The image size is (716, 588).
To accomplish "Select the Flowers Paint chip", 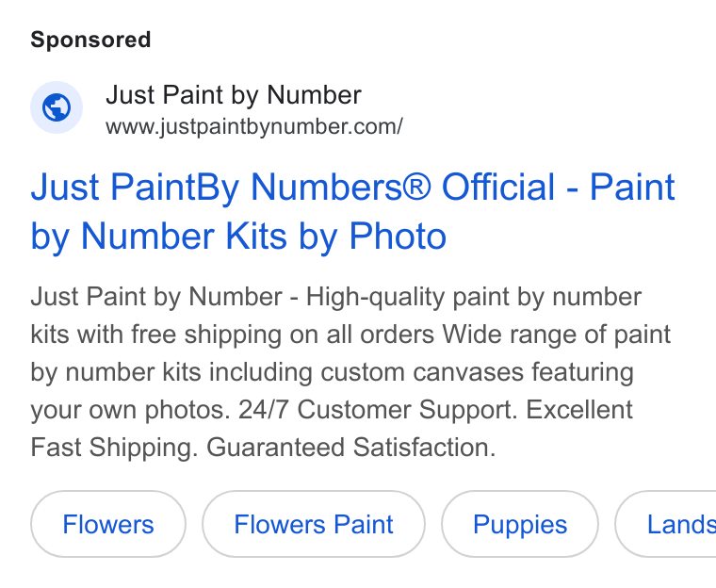I will pos(314,524).
